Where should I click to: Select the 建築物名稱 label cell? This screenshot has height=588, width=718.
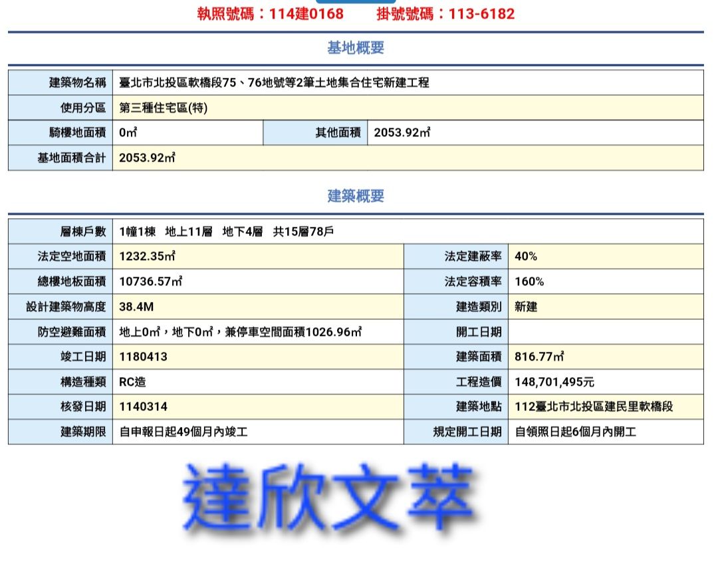point(60,82)
